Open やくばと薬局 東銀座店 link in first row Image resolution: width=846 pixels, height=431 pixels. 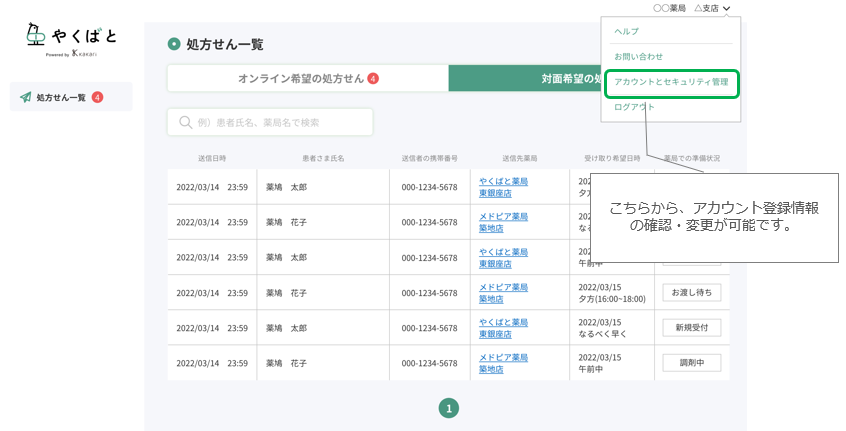click(503, 187)
